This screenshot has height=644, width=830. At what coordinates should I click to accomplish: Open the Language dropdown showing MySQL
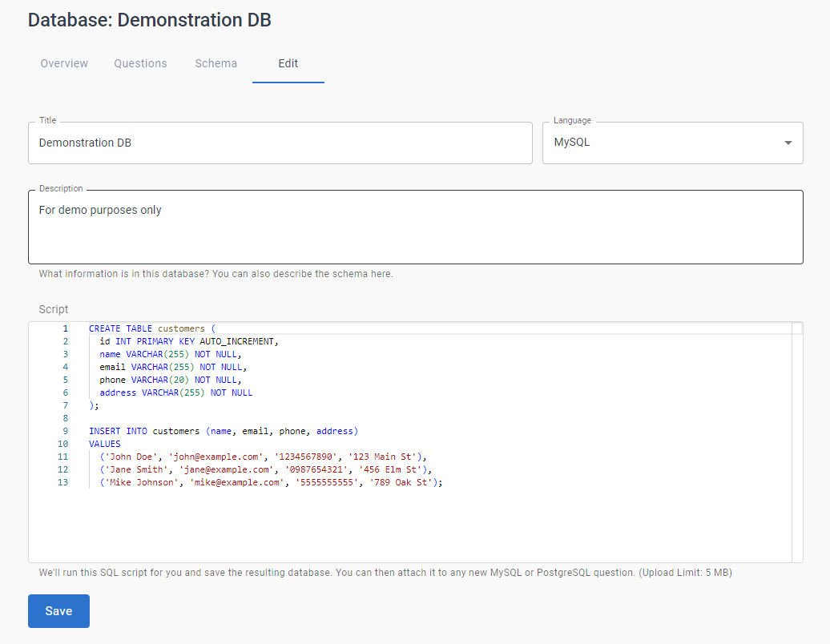pyautogui.click(x=663, y=143)
